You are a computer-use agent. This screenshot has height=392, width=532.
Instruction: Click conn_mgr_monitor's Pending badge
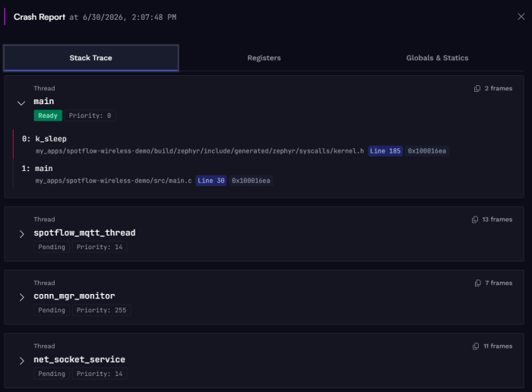(52, 310)
